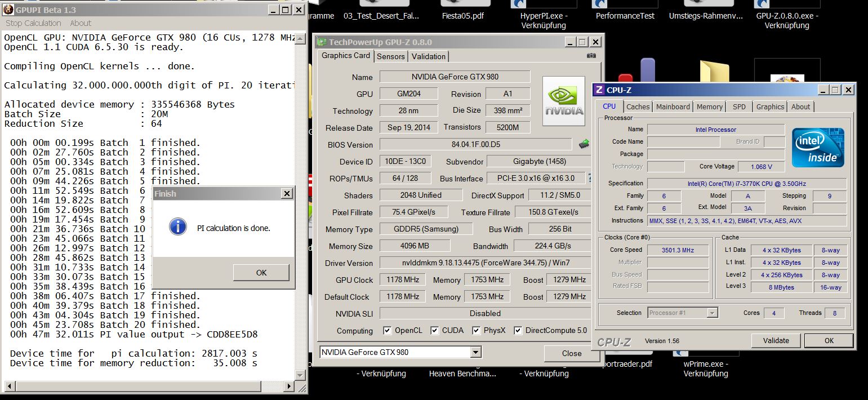The width and height of the screenshot is (868, 400).
Task: Click 'PI calculation is done.' message text
Action: [233, 228]
